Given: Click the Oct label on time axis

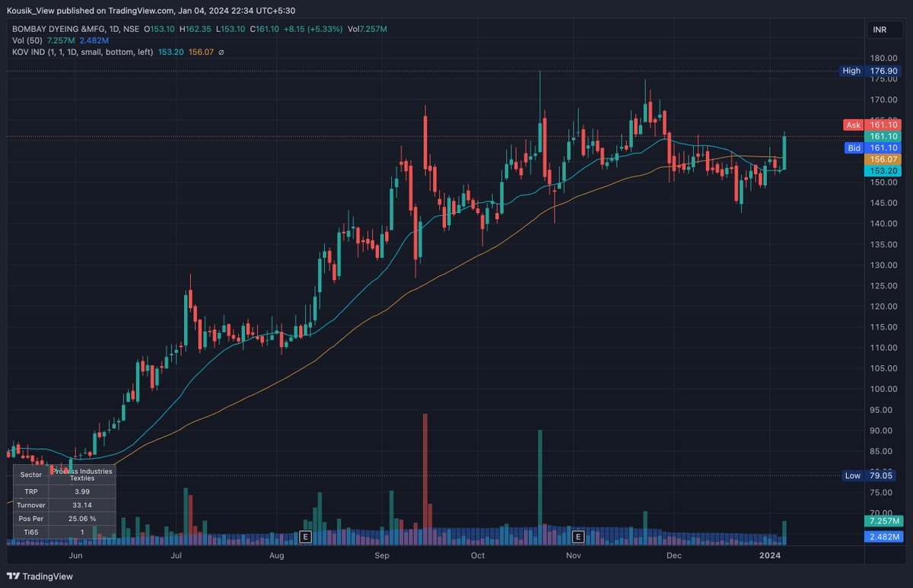Looking at the screenshot, I should point(478,556).
